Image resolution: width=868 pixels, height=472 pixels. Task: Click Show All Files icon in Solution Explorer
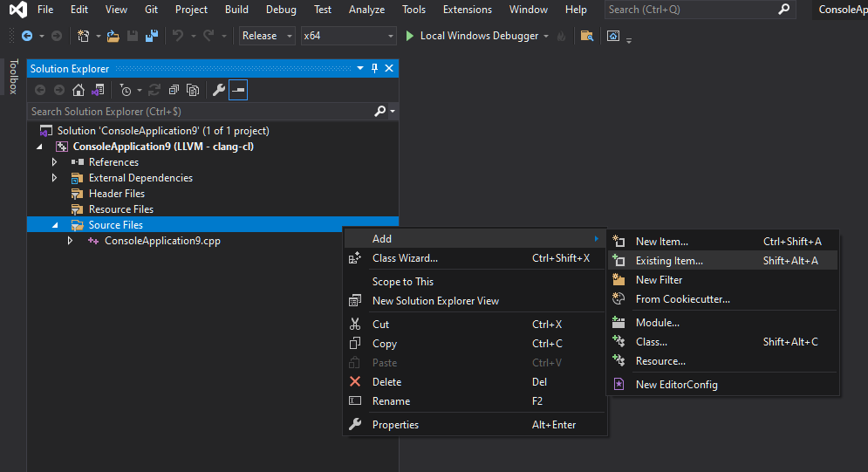click(x=193, y=90)
